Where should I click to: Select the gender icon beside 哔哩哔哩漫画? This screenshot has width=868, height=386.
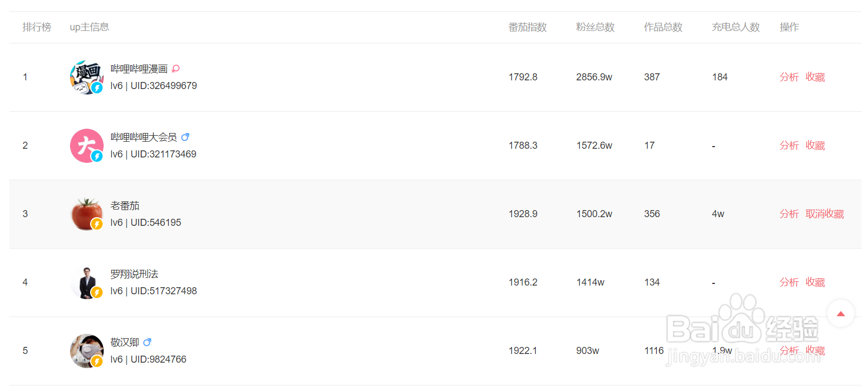coord(175,69)
